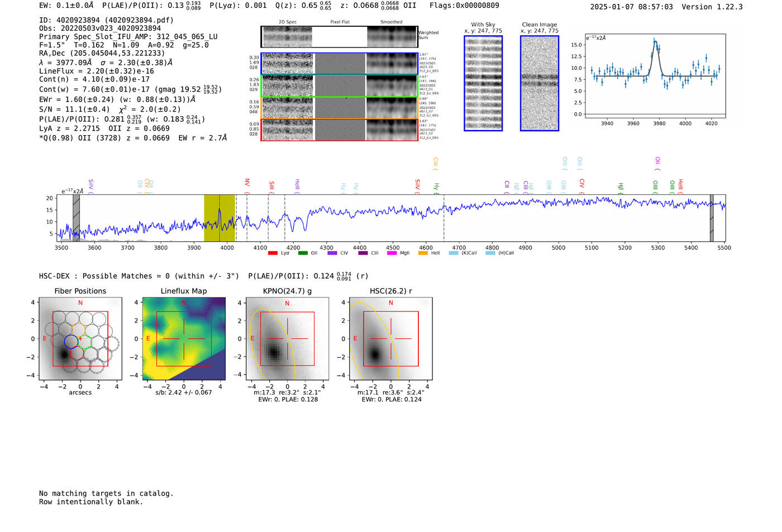This screenshot has width=782, height=532.
Task: Select the purple CIV legend swatch
Action: coord(332,253)
